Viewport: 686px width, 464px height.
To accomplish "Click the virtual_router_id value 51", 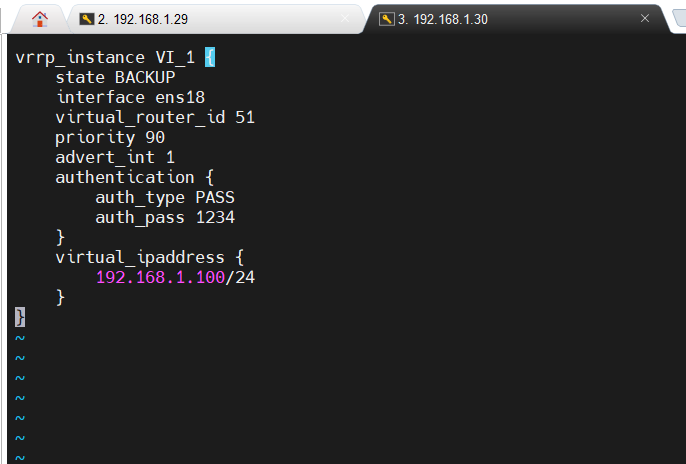I will pos(245,117).
